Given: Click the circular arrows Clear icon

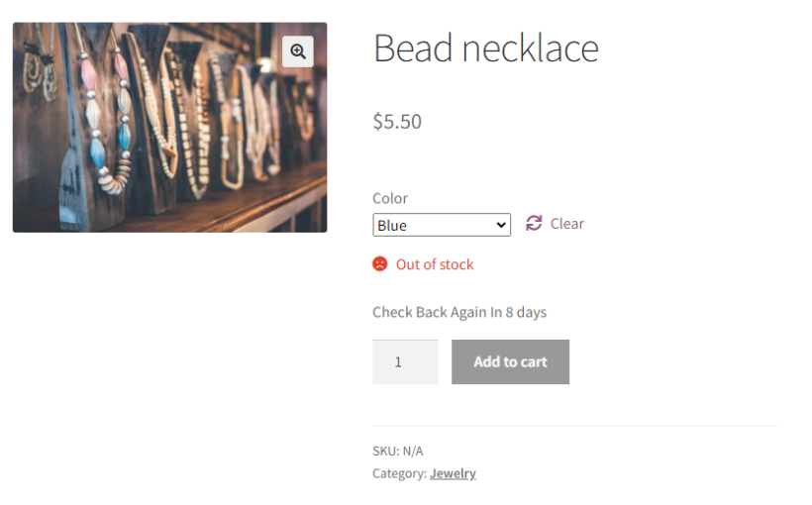Looking at the screenshot, I should (534, 223).
